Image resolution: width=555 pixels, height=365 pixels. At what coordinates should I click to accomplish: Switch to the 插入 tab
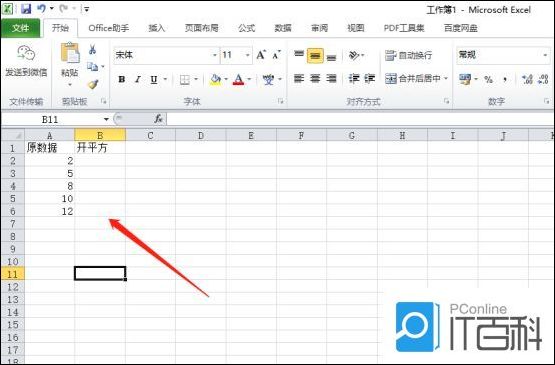click(x=156, y=28)
